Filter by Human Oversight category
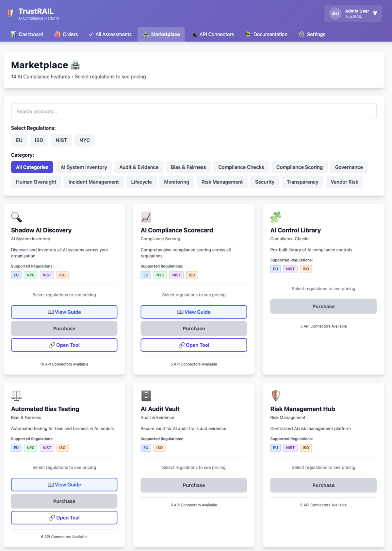Screen dimensions: 392x551 coord(36,182)
